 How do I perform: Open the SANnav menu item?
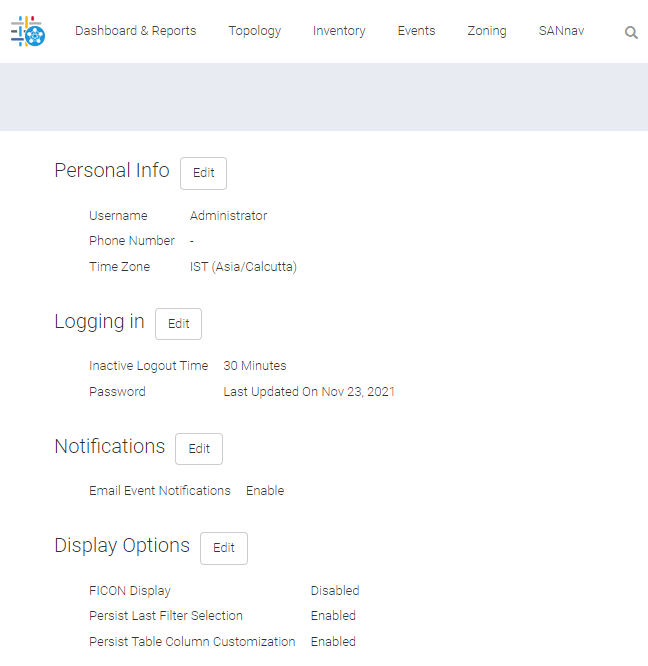561,31
